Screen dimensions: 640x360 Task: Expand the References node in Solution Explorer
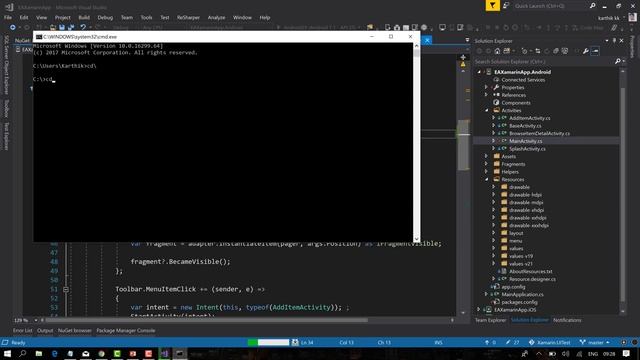[x=486, y=95]
